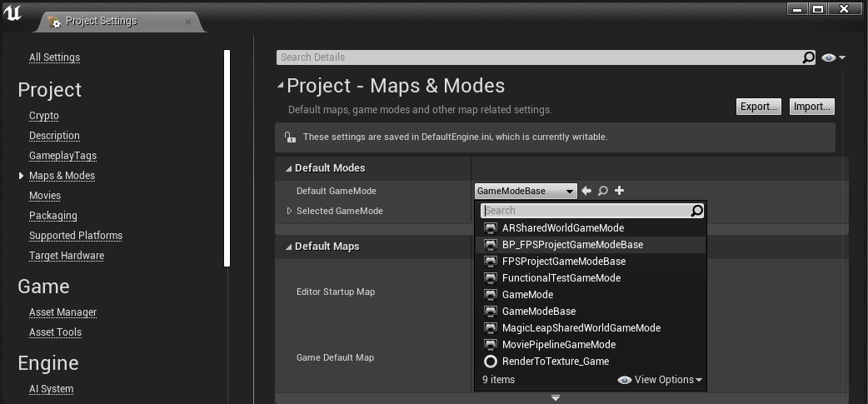
Task: Browse to GameMode asset magnifier icon
Action: point(603,191)
